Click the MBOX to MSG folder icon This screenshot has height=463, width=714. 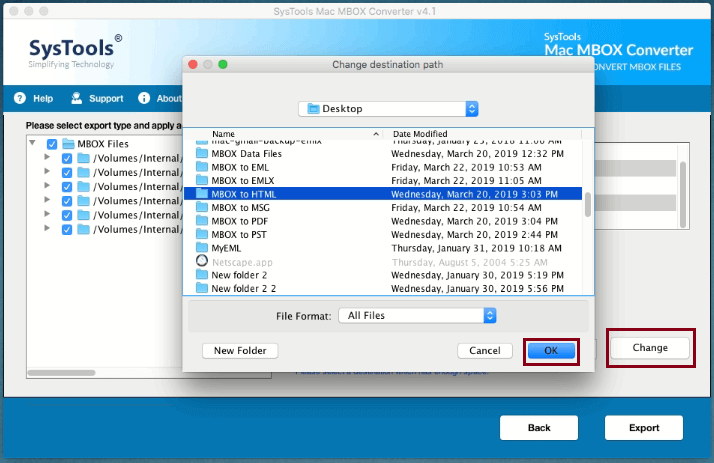(202, 208)
